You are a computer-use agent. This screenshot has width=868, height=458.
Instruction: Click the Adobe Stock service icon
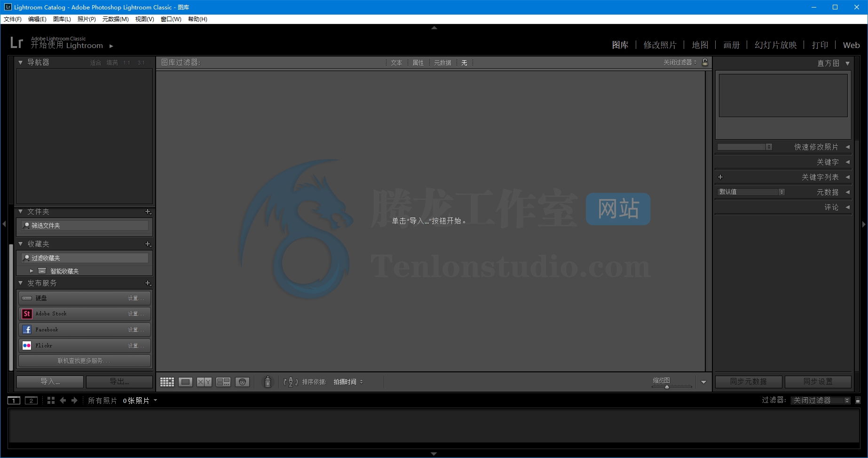[x=27, y=313]
